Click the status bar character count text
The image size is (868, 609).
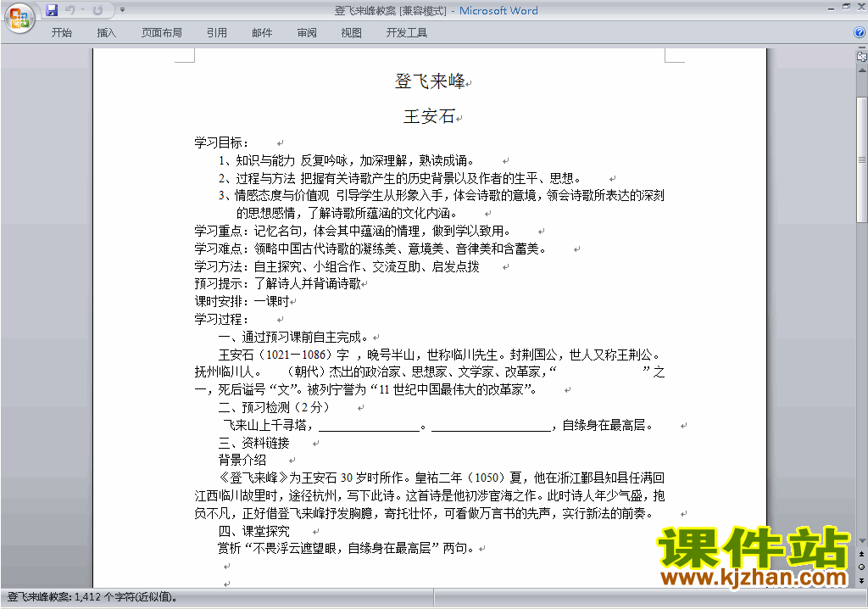tap(92, 597)
